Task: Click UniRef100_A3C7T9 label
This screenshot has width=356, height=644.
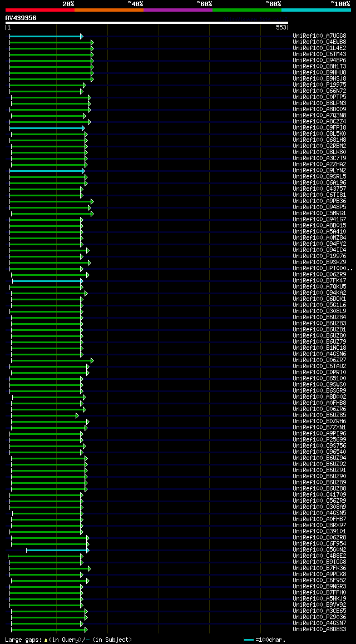Action: [x=319, y=158]
